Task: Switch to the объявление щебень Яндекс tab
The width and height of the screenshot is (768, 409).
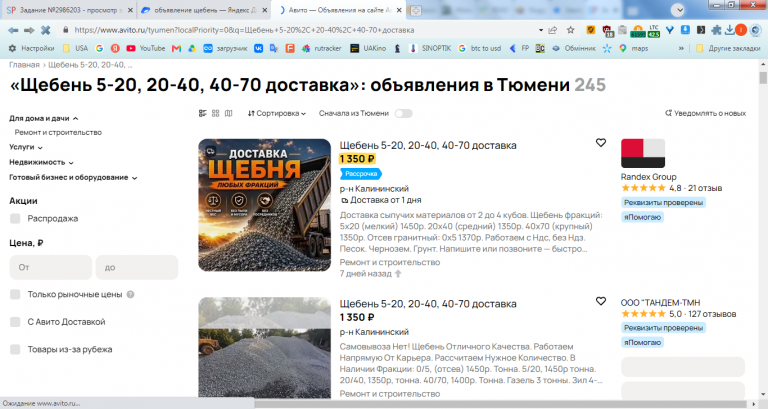Action: pos(204,10)
